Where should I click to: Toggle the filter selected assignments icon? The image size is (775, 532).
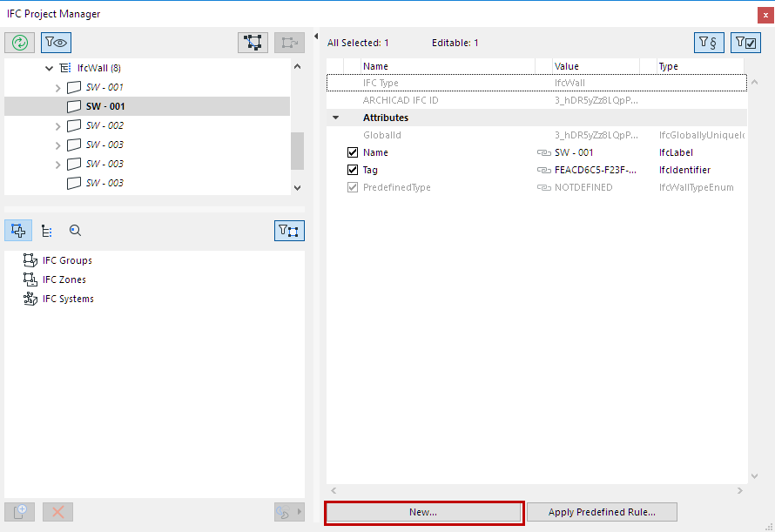pyautogui.click(x=289, y=231)
